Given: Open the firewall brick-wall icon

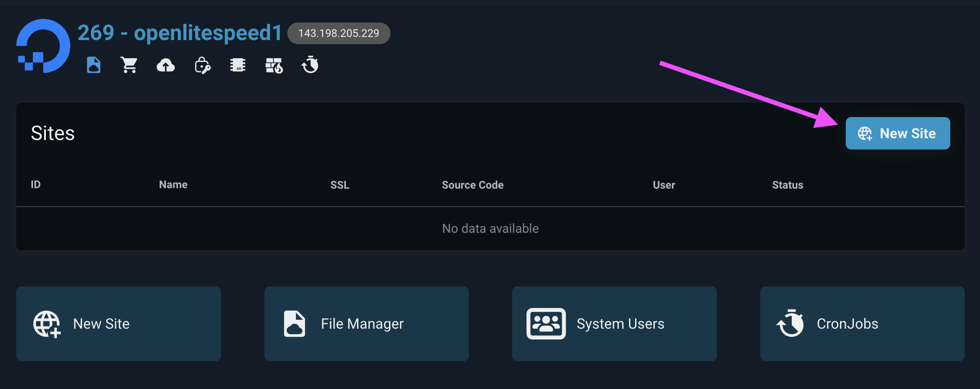Looking at the screenshot, I should pyautogui.click(x=274, y=66).
